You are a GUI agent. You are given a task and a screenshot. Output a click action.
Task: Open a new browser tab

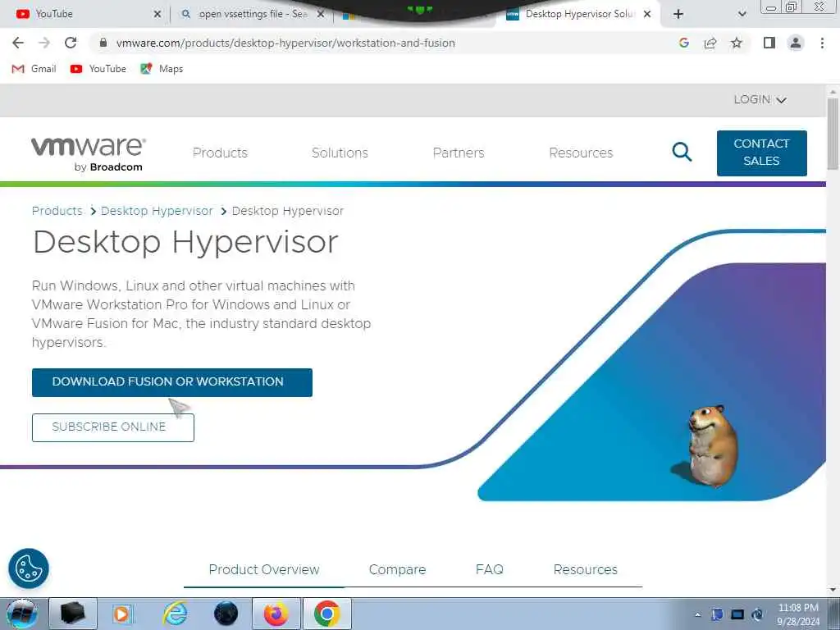pos(678,14)
